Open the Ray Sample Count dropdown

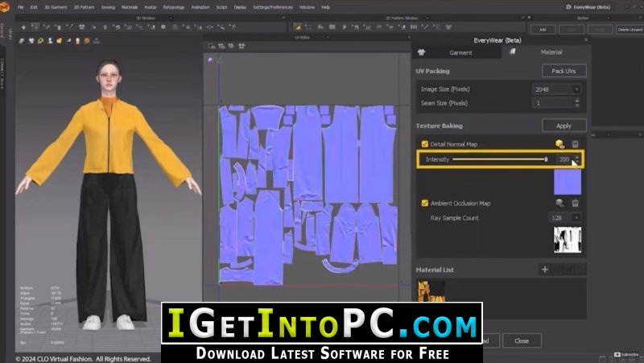565,217
